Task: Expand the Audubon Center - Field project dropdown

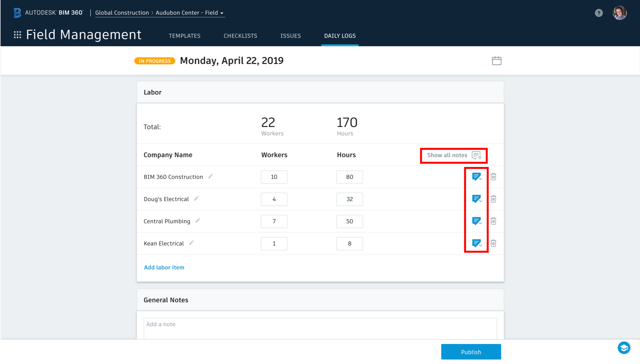Action: 190,13
